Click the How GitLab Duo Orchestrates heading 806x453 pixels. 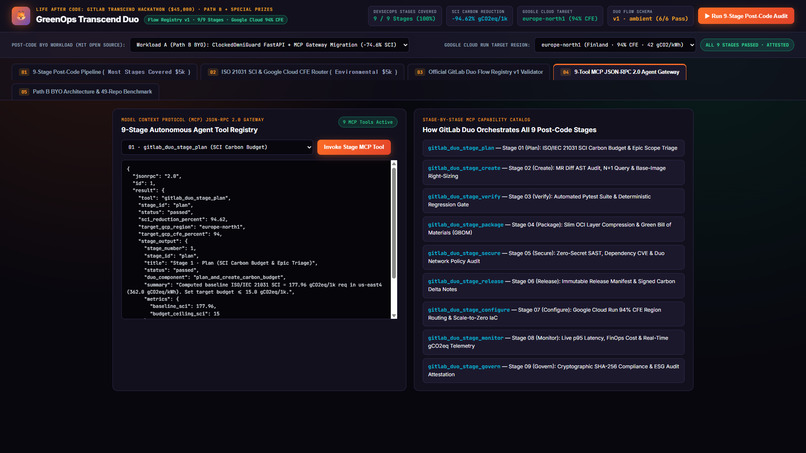point(509,130)
